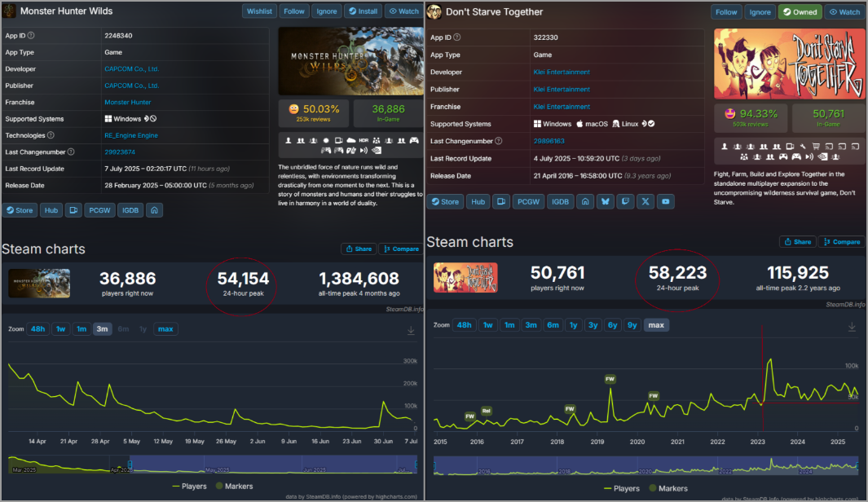Screen dimensions: 868x502
Task: Open YouTube link for Don't Starve Together
Action: coord(667,201)
